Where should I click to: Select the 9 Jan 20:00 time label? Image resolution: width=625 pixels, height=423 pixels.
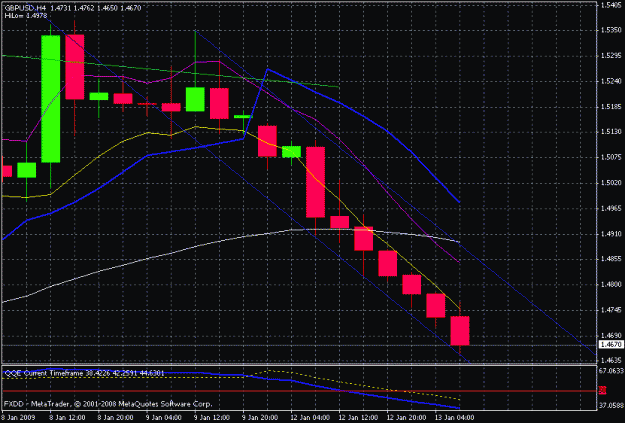point(260,417)
